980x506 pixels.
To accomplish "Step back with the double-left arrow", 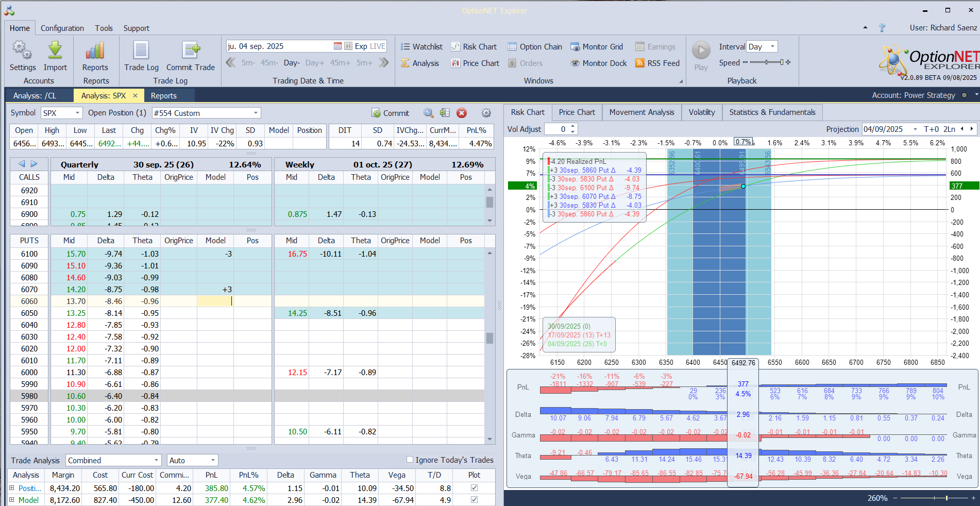I will coord(231,63).
